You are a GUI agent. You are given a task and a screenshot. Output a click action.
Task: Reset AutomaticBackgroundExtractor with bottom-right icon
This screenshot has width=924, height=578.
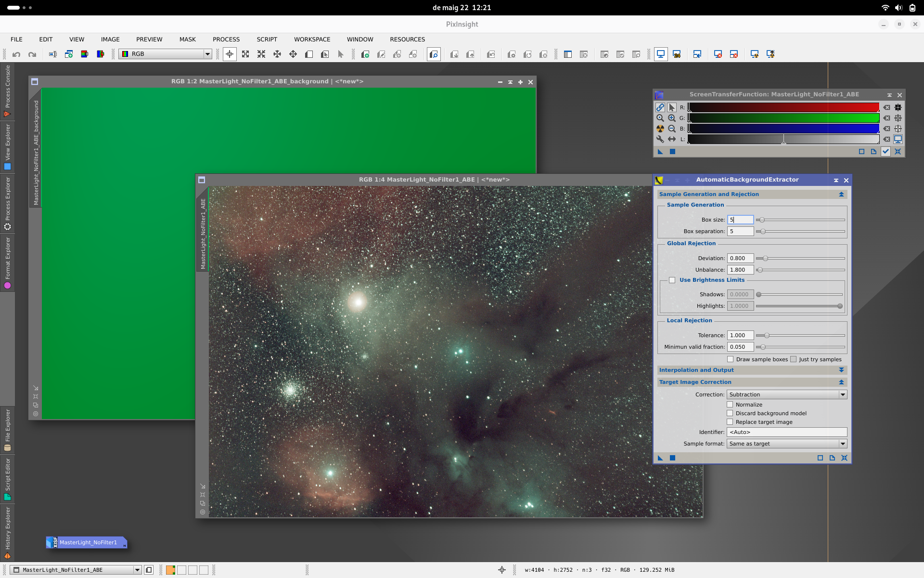tap(844, 458)
